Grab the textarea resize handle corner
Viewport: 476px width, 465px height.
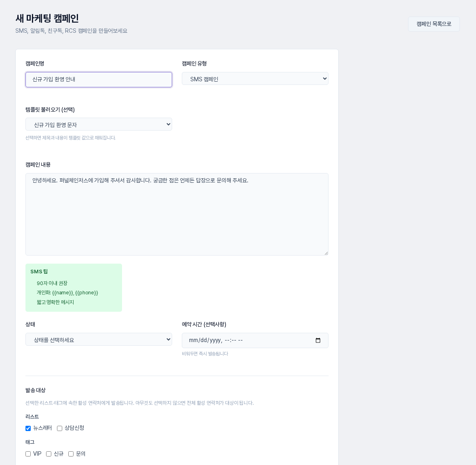click(x=326, y=253)
